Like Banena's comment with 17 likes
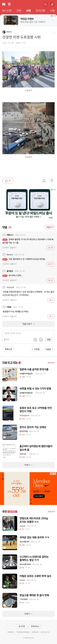57x644 pixels. click(50, 264)
